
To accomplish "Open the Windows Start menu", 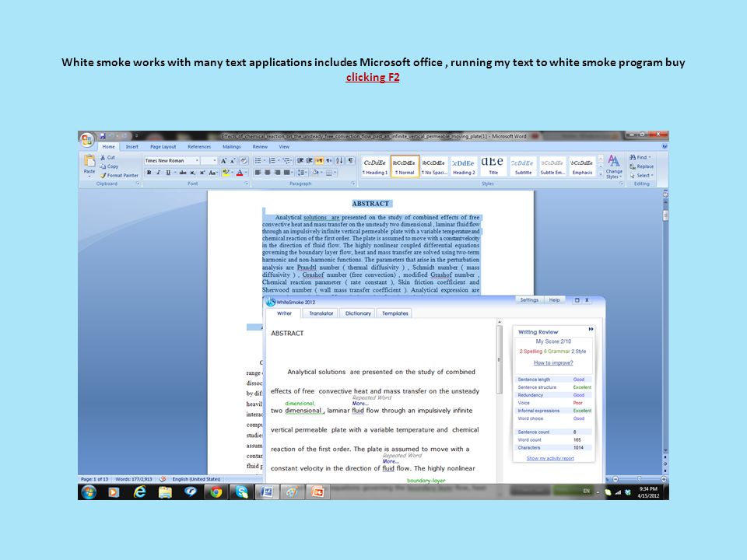I will click(89, 492).
